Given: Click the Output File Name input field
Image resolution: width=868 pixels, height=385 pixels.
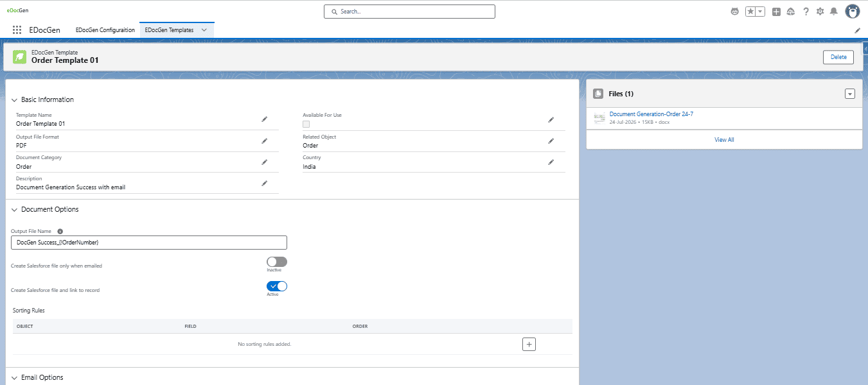Looking at the screenshot, I should (x=149, y=243).
